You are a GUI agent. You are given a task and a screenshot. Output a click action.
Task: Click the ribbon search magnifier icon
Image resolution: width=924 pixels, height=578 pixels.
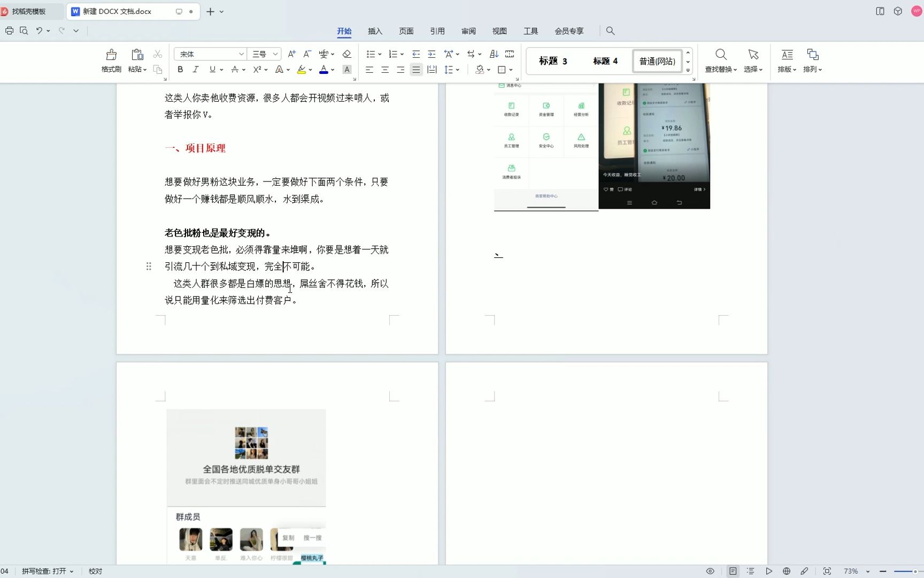pyautogui.click(x=610, y=31)
